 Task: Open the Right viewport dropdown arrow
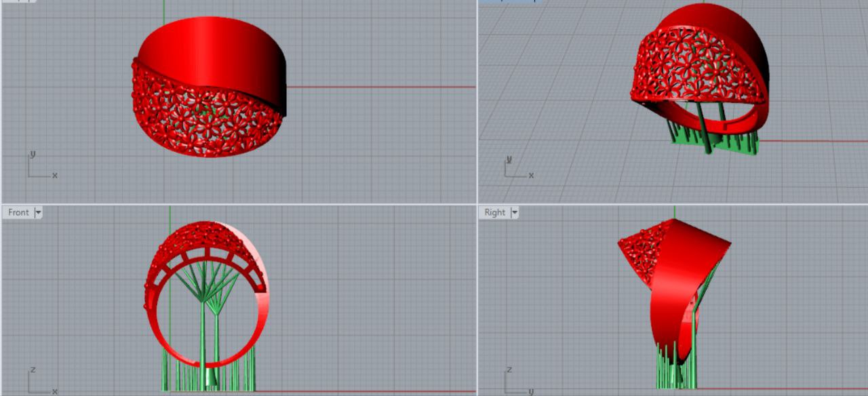coord(513,212)
